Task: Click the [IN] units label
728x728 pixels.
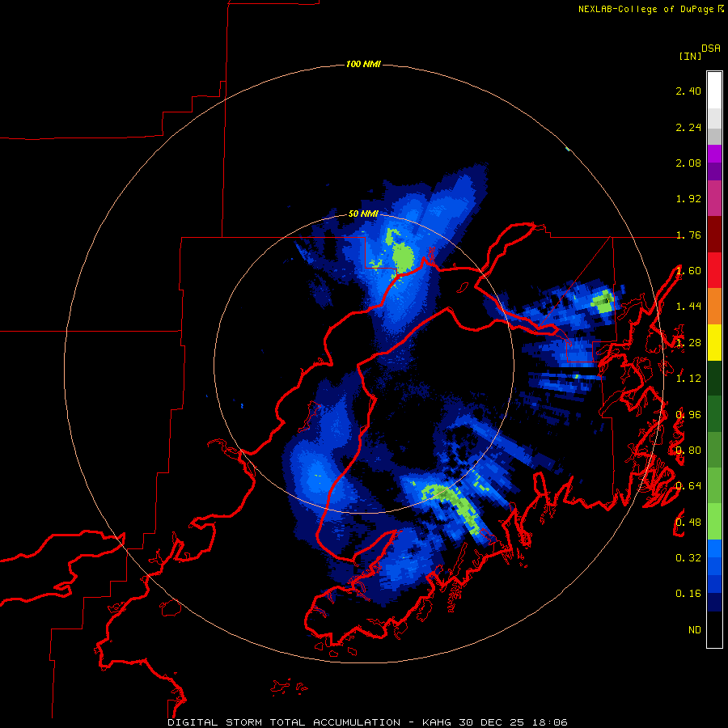Action: [x=690, y=56]
